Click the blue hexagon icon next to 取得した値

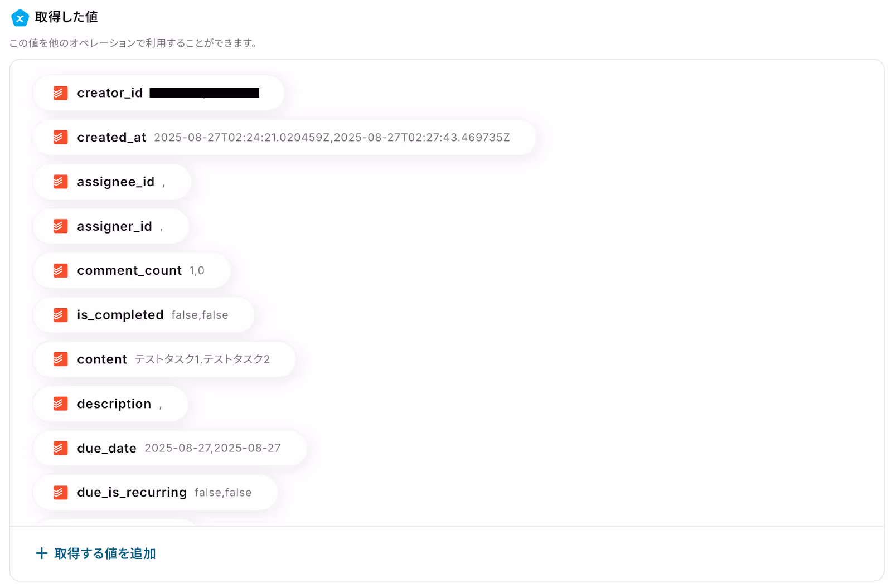pos(20,18)
